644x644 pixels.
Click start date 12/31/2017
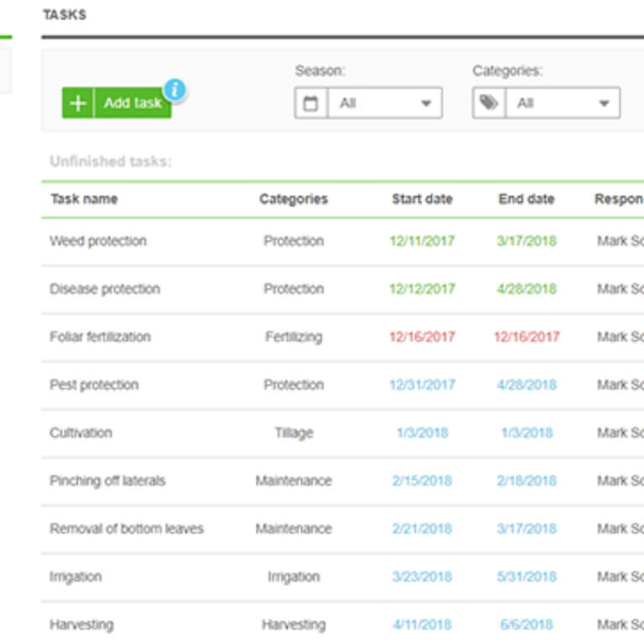[423, 385]
